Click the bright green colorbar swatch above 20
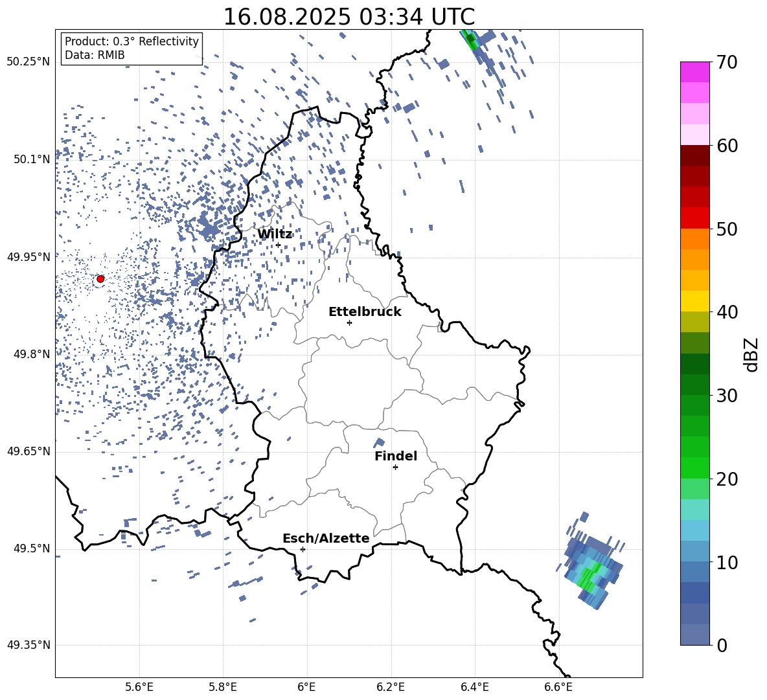The height and width of the screenshot is (700, 767). (x=694, y=468)
